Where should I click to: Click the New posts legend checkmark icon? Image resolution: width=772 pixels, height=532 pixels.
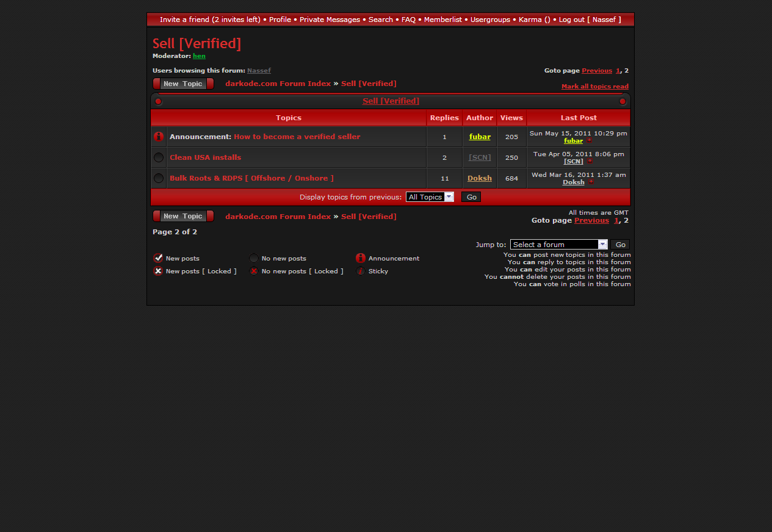click(158, 258)
